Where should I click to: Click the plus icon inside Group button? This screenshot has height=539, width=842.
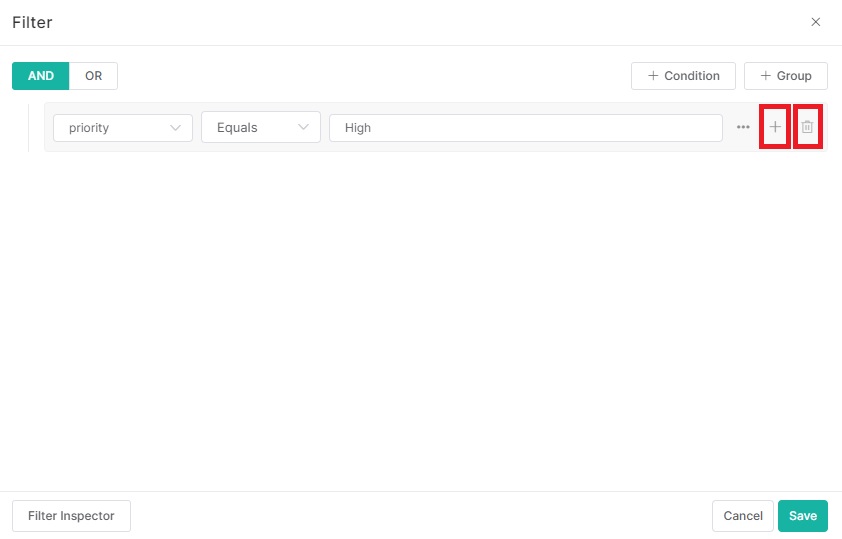(x=766, y=76)
